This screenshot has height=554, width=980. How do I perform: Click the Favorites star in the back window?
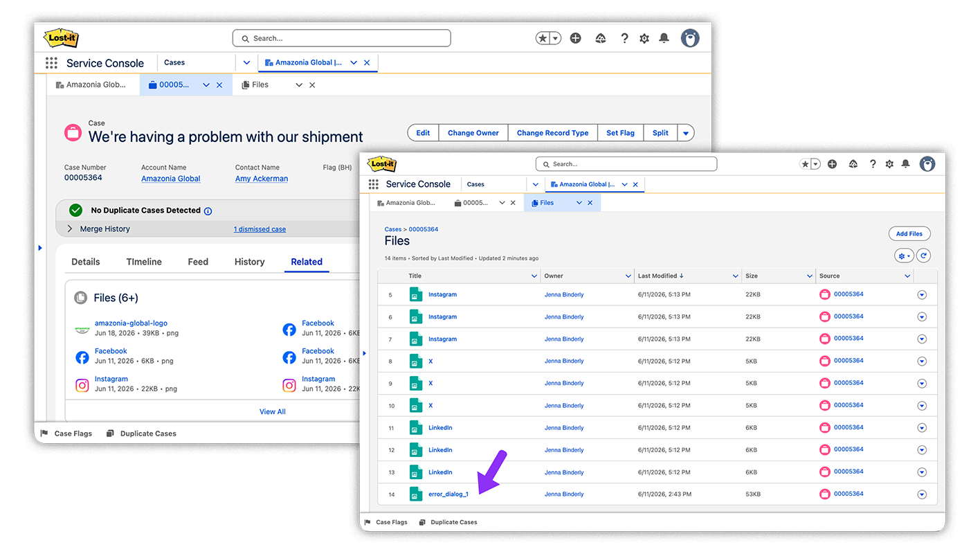(x=543, y=38)
